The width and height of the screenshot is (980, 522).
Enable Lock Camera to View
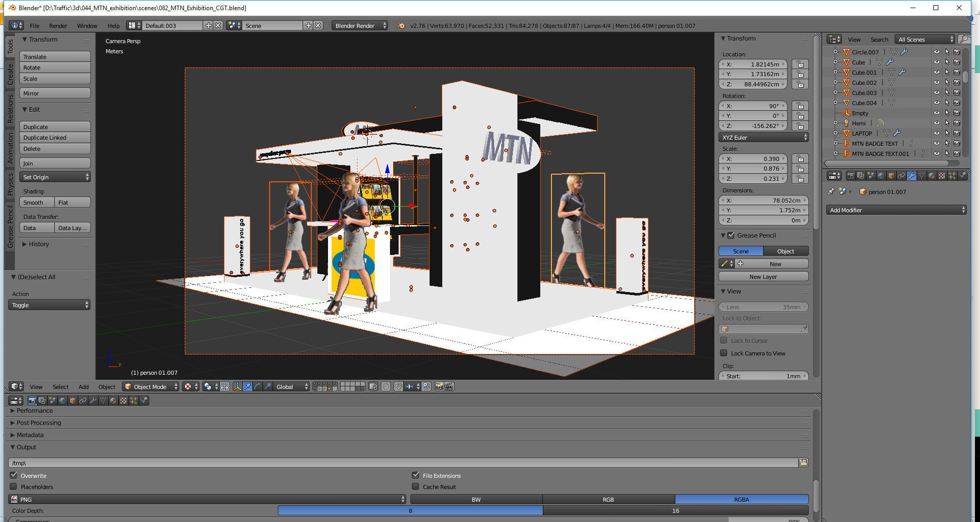coord(724,353)
